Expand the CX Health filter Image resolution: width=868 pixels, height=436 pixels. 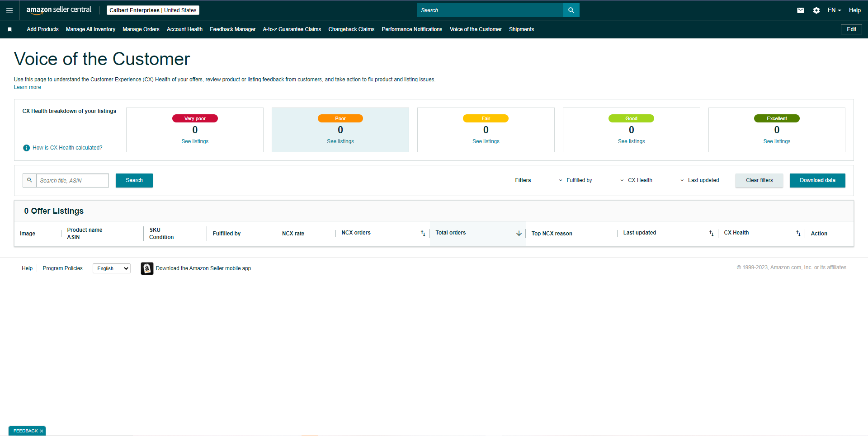636,180
